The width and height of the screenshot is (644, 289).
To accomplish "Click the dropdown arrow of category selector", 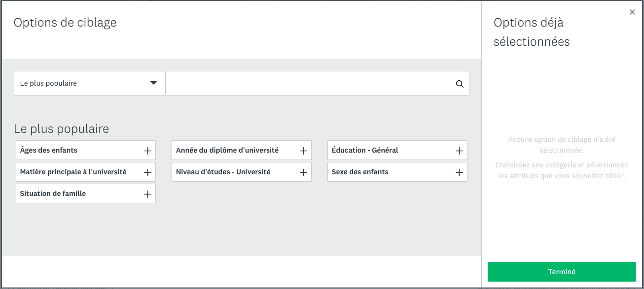I will click(x=153, y=83).
